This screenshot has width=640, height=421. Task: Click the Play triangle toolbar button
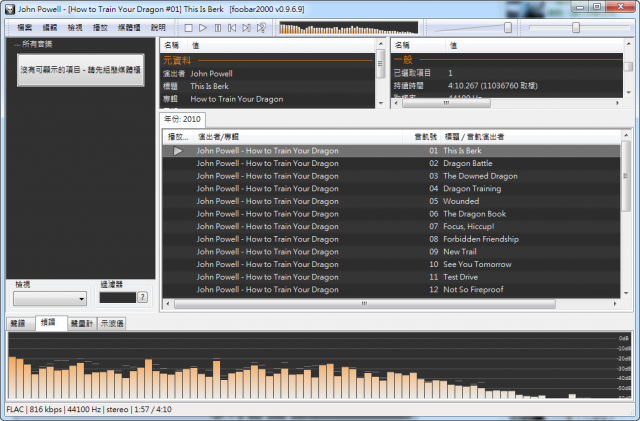[x=203, y=28]
